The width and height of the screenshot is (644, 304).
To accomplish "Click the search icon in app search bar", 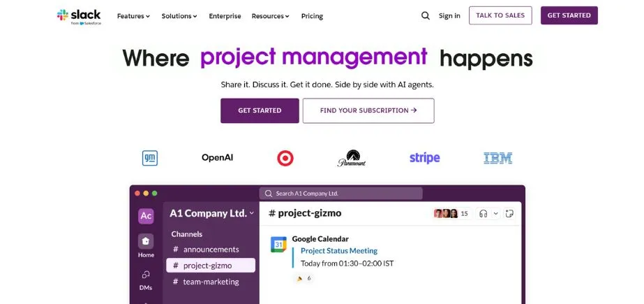I will (x=269, y=194).
